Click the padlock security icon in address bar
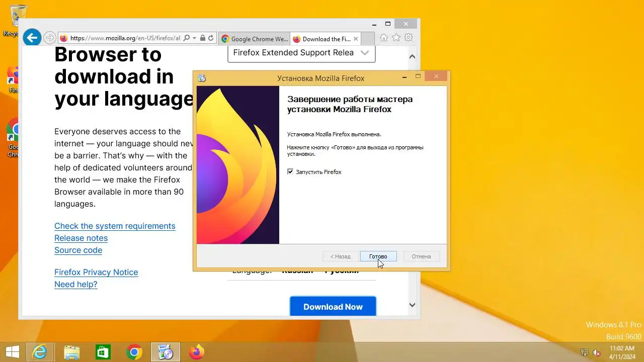644x362 pixels. [203, 38]
